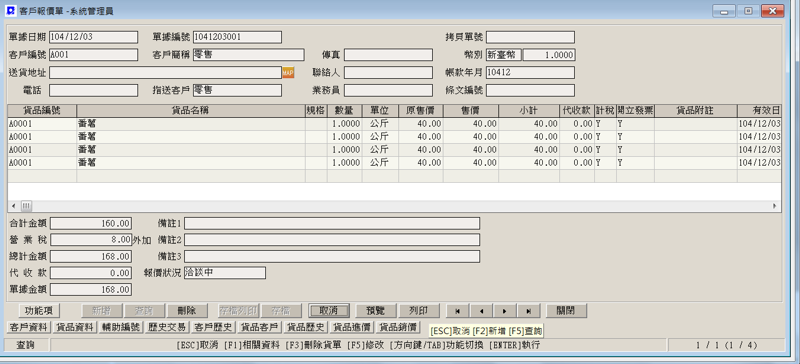The image size is (800, 364).
Task: Open 貨品進價 purchase price
Action: click(x=351, y=327)
